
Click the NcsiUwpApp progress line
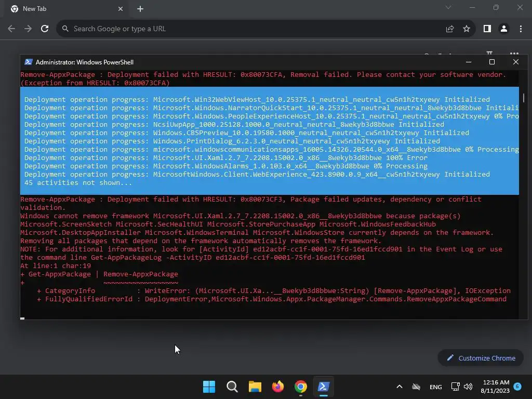(x=234, y=125)
